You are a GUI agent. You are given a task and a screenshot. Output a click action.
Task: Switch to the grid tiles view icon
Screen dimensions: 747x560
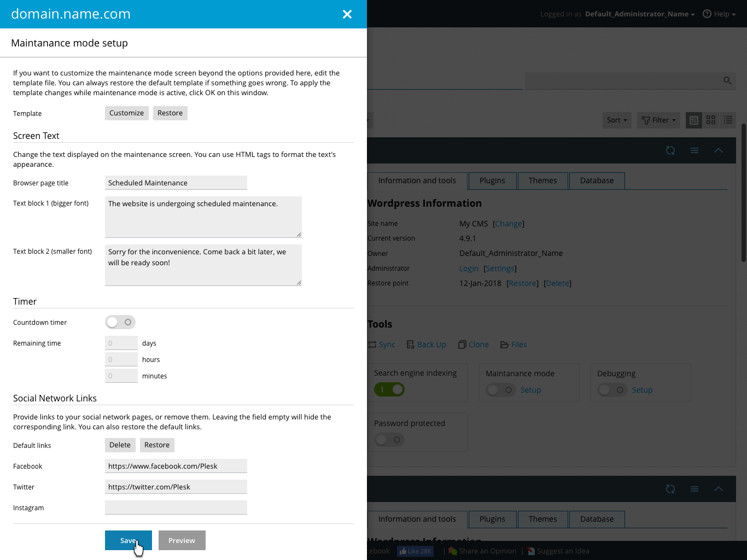click(711, 120)
